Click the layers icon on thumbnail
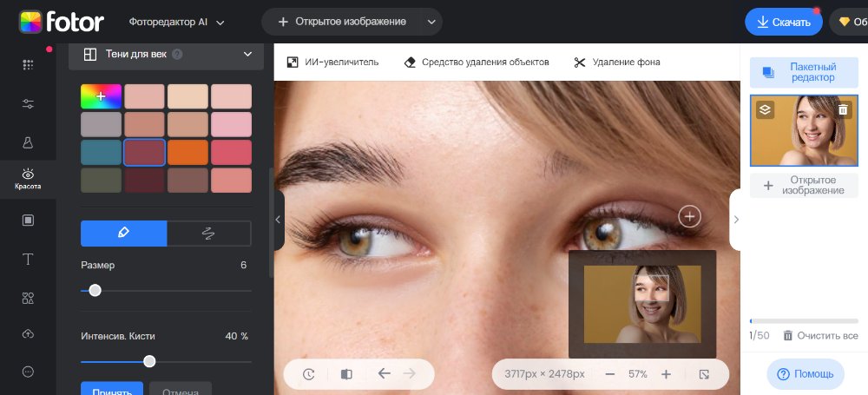The image size is (868, 395). pos(765,109)
